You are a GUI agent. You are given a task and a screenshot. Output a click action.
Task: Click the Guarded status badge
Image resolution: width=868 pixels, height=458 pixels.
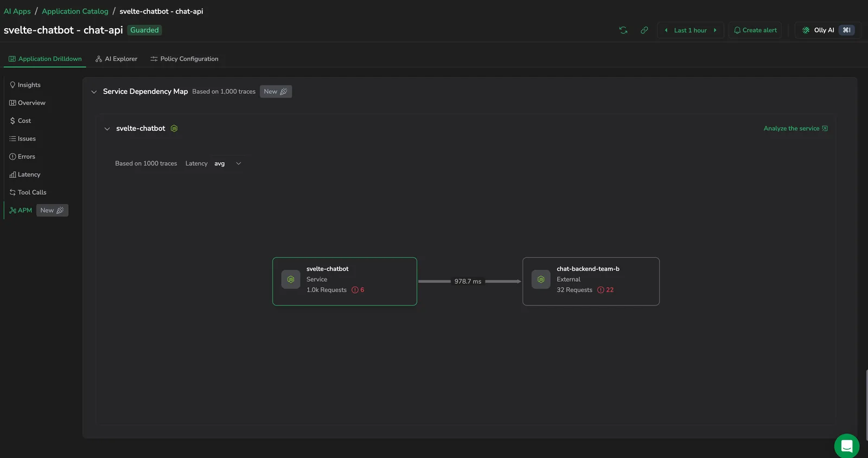[x=145, y=30]
